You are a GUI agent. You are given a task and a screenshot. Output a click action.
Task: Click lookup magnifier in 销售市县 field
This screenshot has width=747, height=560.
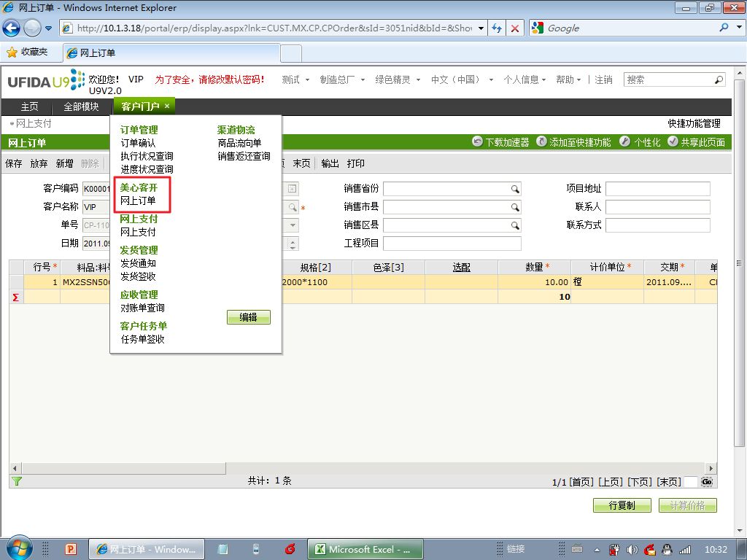pos(515,207)
